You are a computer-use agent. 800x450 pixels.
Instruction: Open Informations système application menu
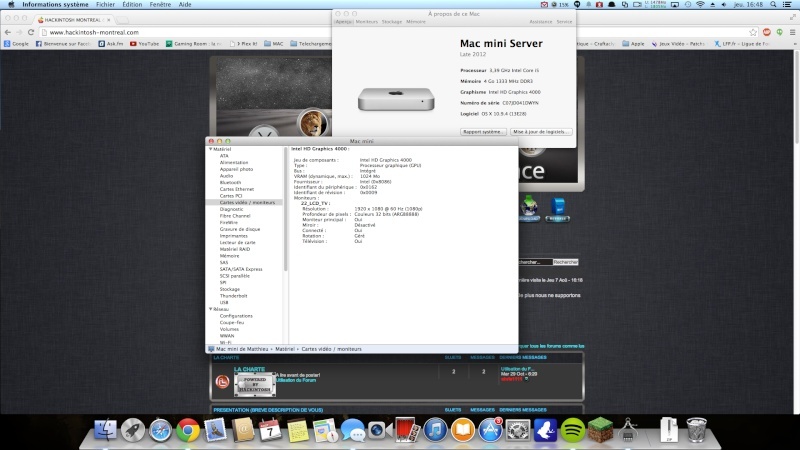click(x=55, y=5)
